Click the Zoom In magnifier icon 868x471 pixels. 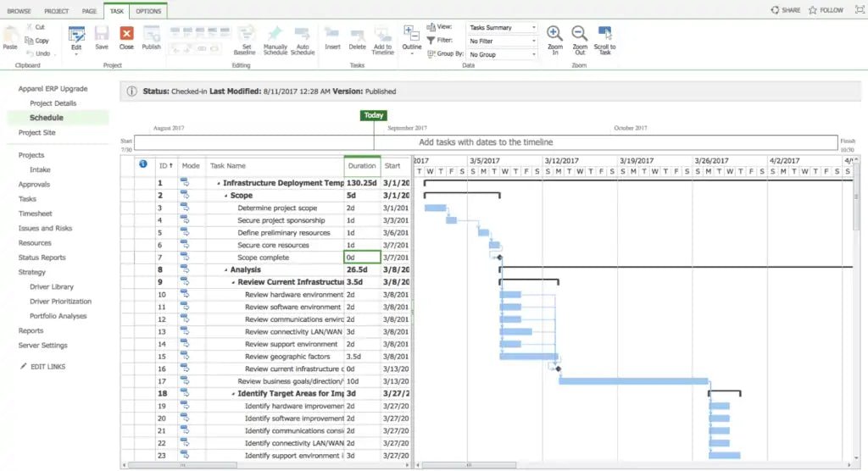point(555,35)
